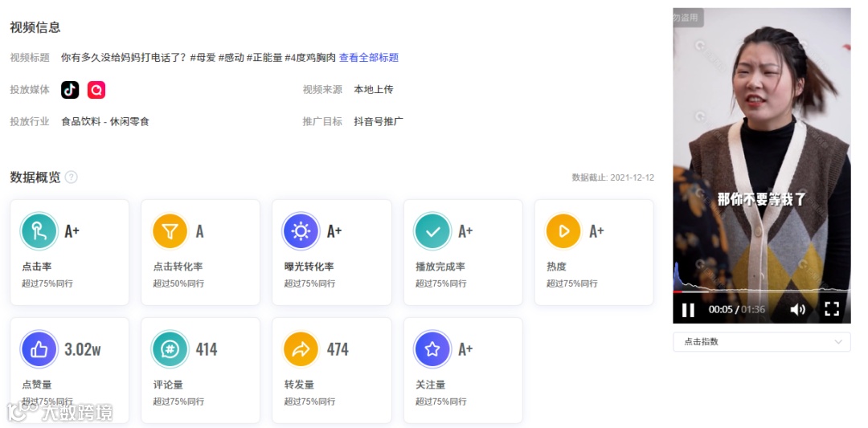Viewport: 868px width, 428px height.
Task: Click the 热度 play icon
Action: point(563,231)
